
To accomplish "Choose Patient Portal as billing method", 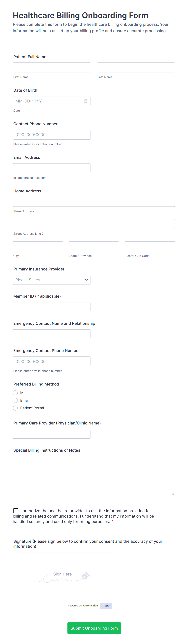I will (x=15, y=408).
